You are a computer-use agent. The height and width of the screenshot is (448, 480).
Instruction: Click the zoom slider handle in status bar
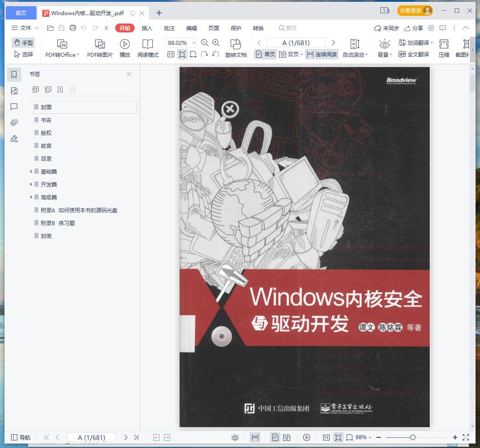click(x=412, y=437)
